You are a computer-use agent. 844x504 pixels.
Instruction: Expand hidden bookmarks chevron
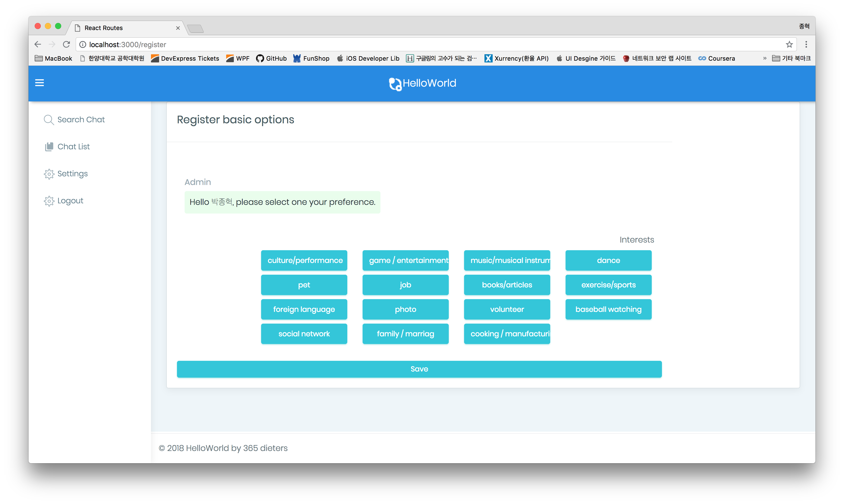[x=764, y=58]
